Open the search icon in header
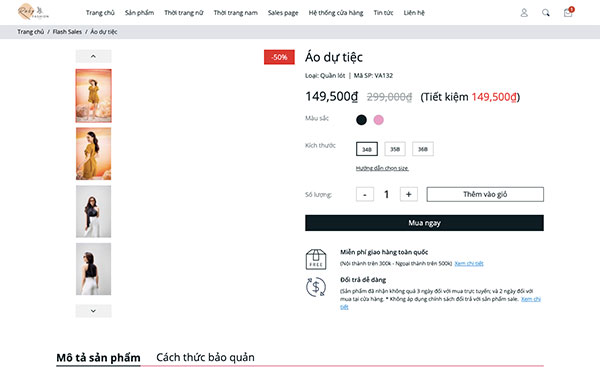 546,13
